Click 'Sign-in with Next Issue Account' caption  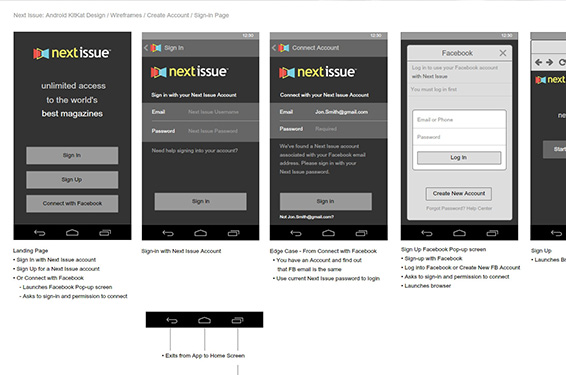(181, 251)
